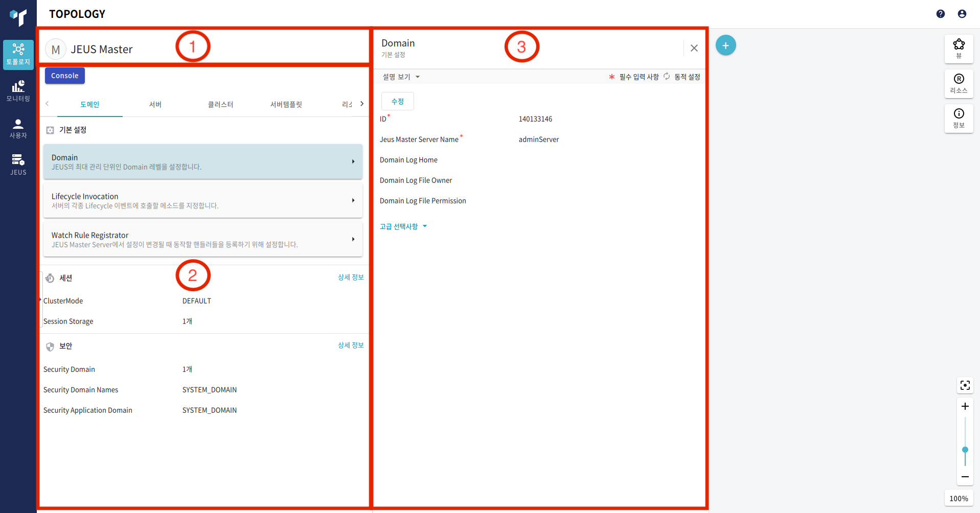Open the 모니터링 sidebar section
The height and width of the screenshot is (513, 980).
[x=18, y=91]
